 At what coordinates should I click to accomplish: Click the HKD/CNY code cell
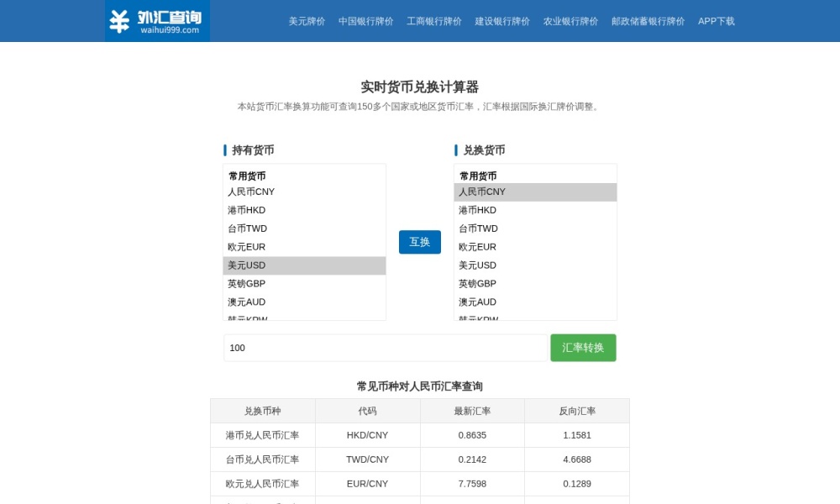coord(368,435)
